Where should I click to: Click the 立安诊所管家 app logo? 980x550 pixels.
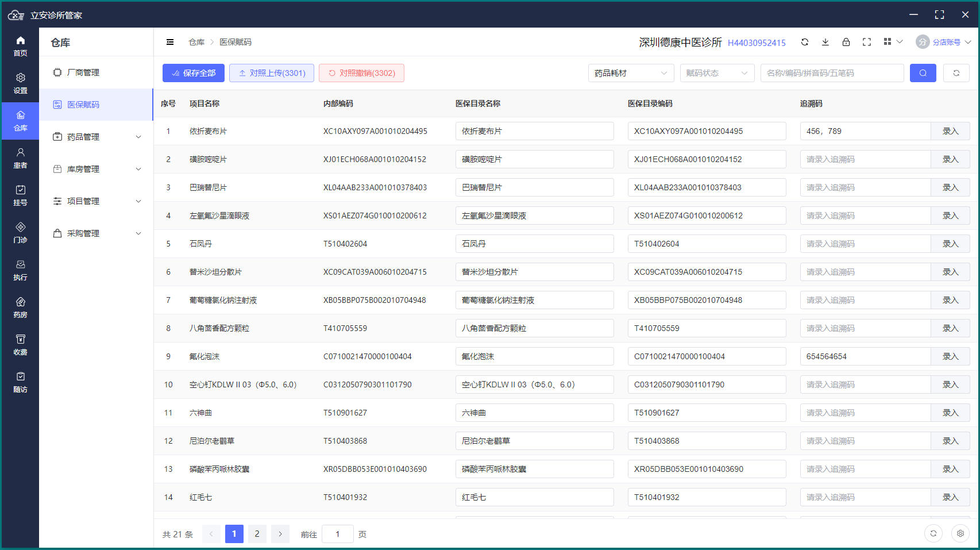coord(16,15)
